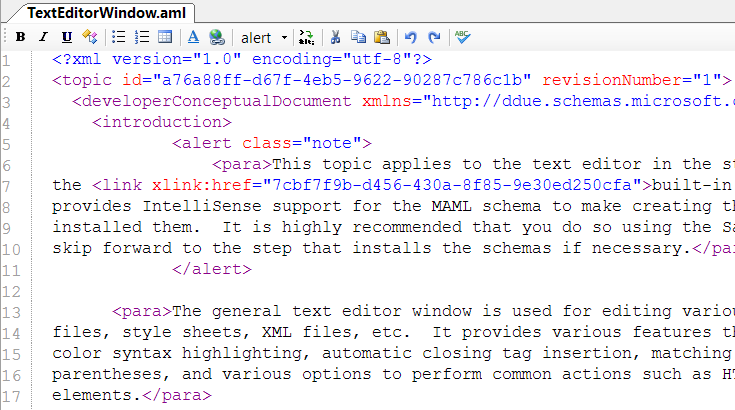Apply bold formatting with the B icon
The height and width of the screenshot is (410, 735).
coord(20,37)
